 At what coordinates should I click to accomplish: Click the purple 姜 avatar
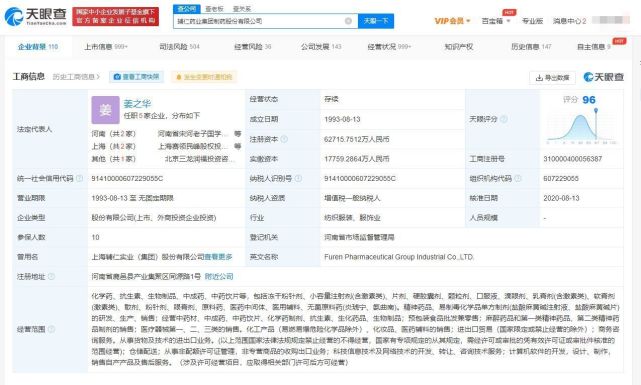pyautogui.click(x=105, y=110)
